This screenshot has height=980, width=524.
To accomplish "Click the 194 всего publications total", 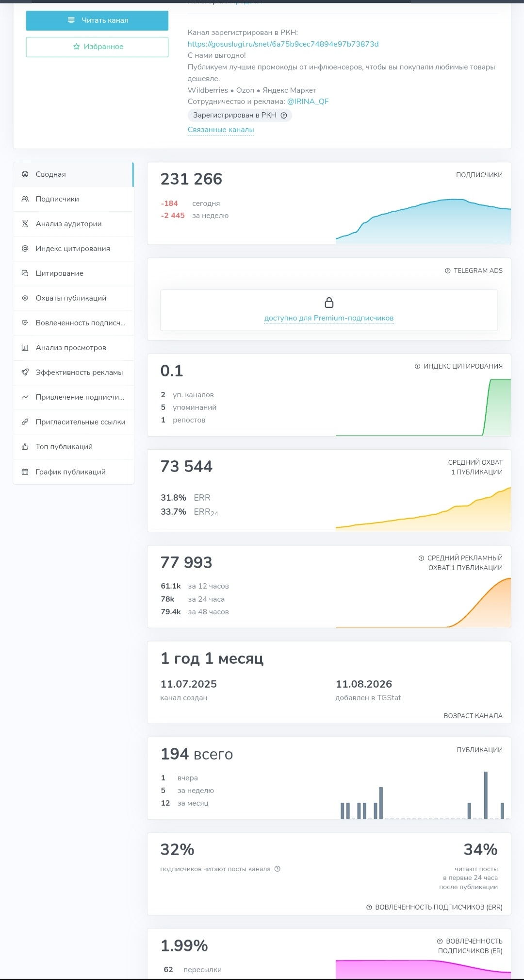I will tap(196, 754).
